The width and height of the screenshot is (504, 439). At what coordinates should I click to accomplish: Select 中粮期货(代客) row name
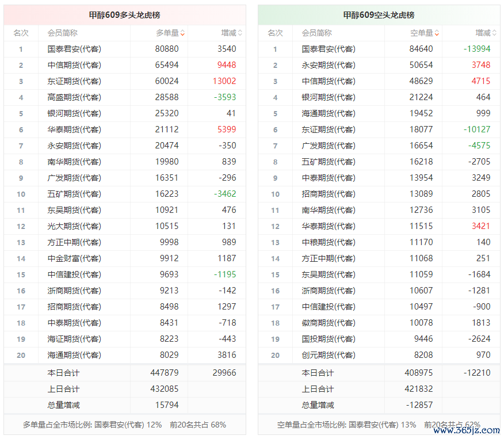click(329, 242)
